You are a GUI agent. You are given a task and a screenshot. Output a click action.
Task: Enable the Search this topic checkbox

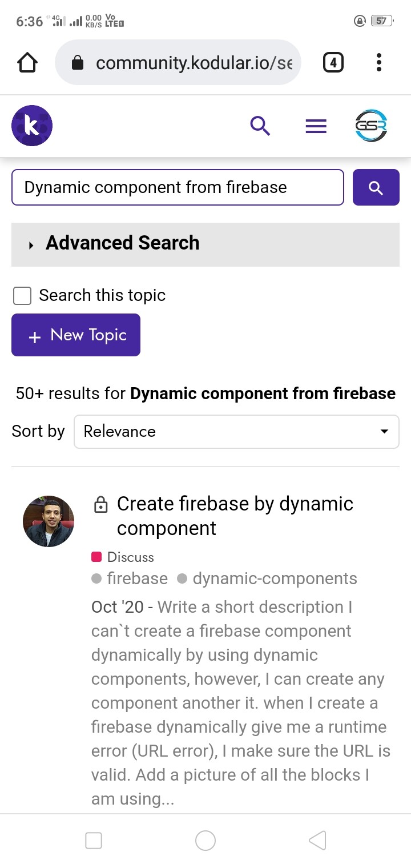pos(22,295)
